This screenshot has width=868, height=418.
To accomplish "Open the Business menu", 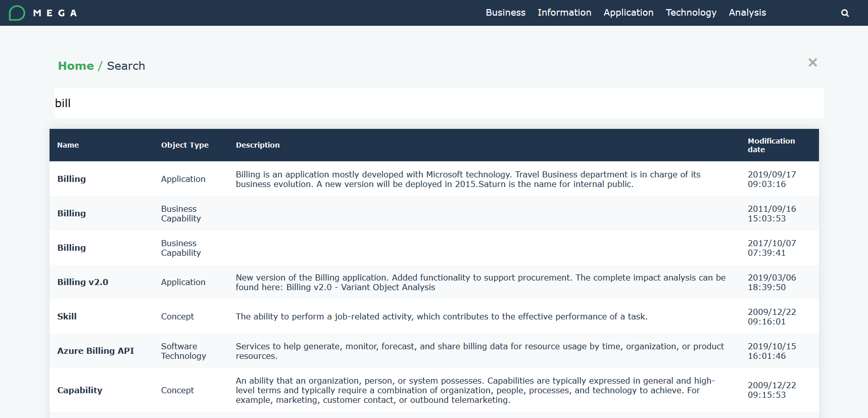I will 505,13.
